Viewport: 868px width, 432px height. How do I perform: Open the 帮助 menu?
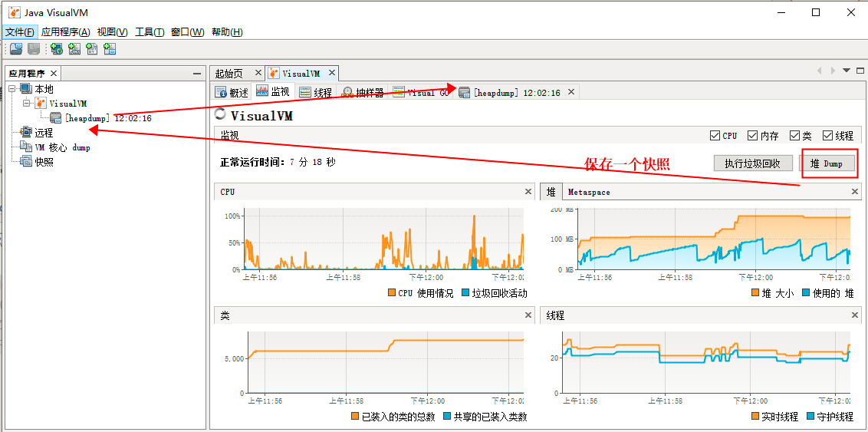[227, 32]
